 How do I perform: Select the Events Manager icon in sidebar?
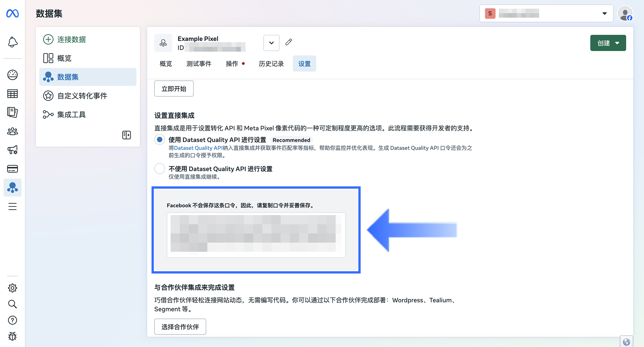[x=13, y=188]
